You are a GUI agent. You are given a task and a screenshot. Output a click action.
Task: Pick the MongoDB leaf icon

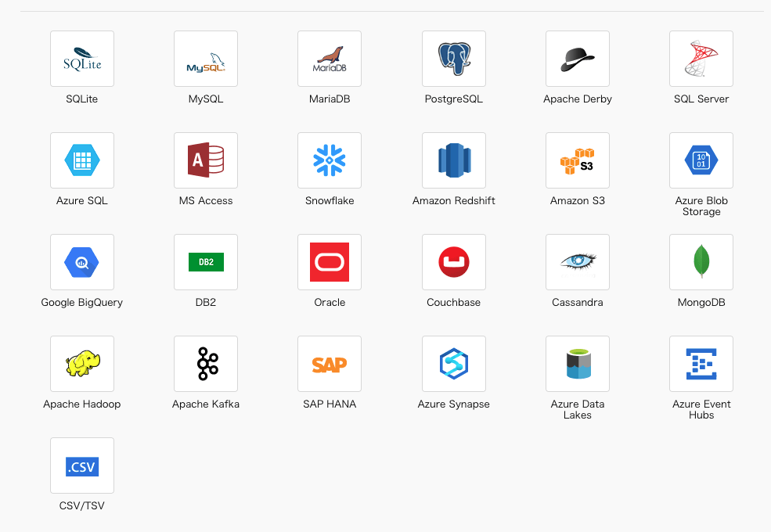tap(701, 262)
